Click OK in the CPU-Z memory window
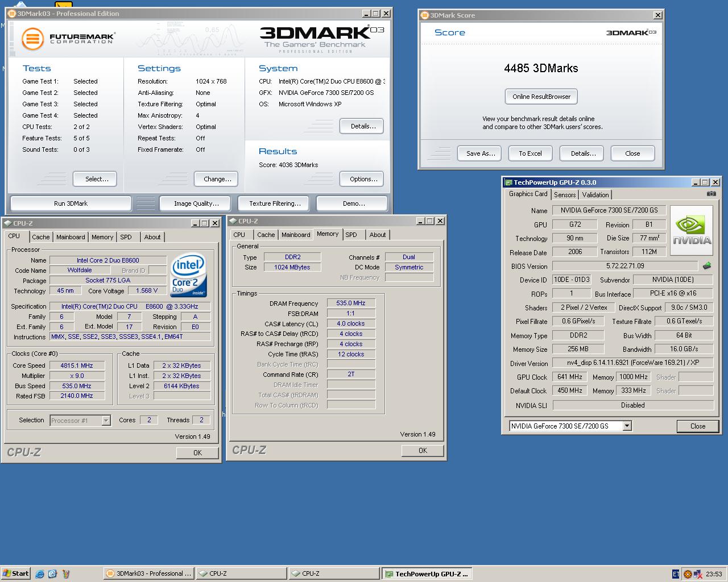 (423, 451)
